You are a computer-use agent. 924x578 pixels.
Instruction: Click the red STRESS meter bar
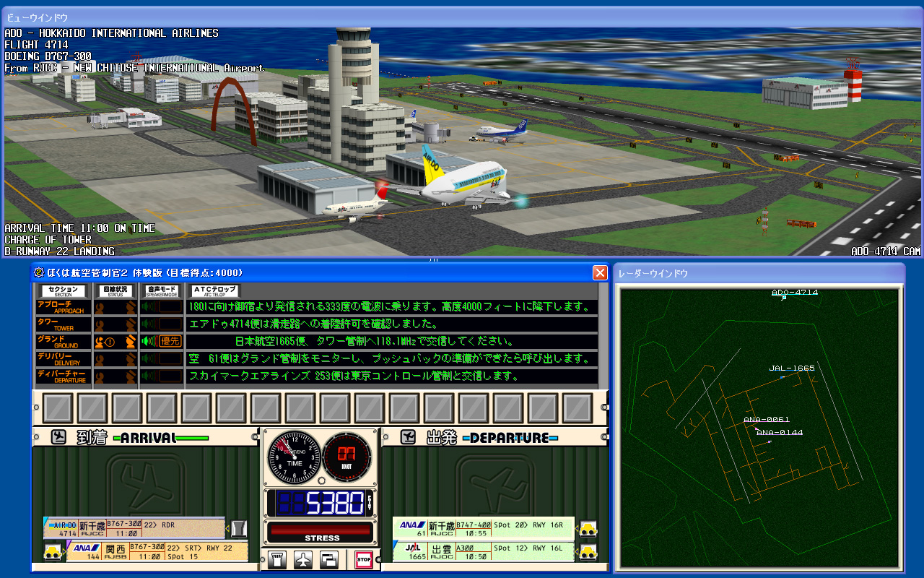[322, 529]
